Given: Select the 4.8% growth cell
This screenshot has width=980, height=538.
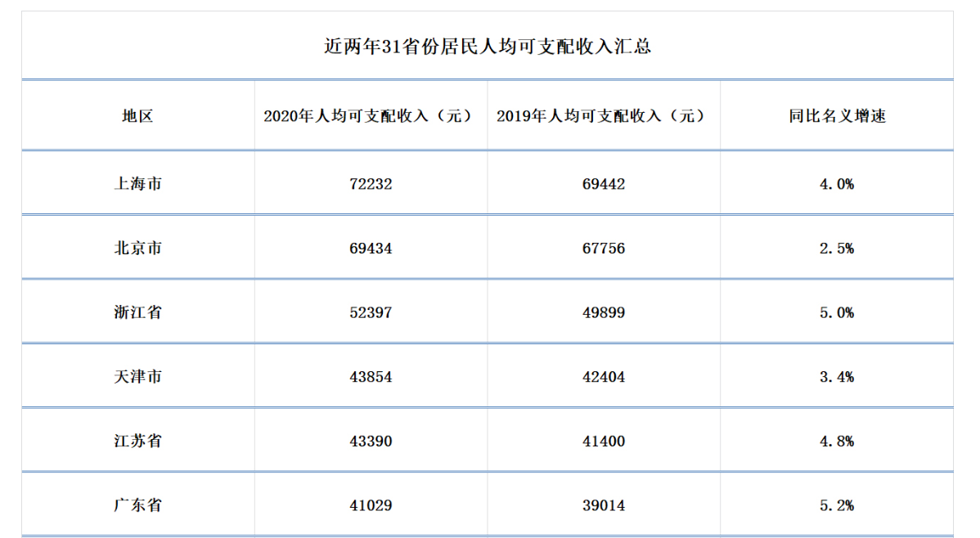Looking at the screenshot, I should [837, 442].
